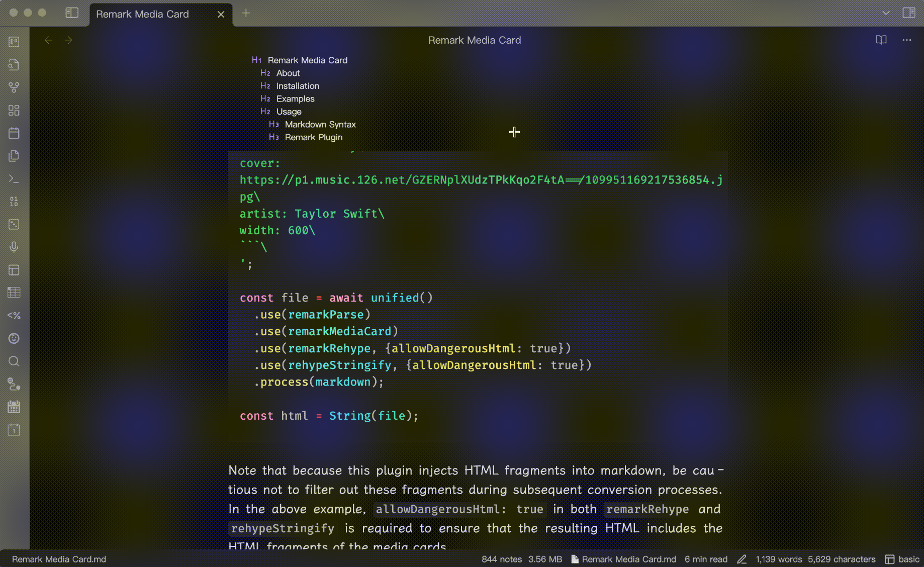Open the table sheet ribbon icon

click(x=14, y=293)
